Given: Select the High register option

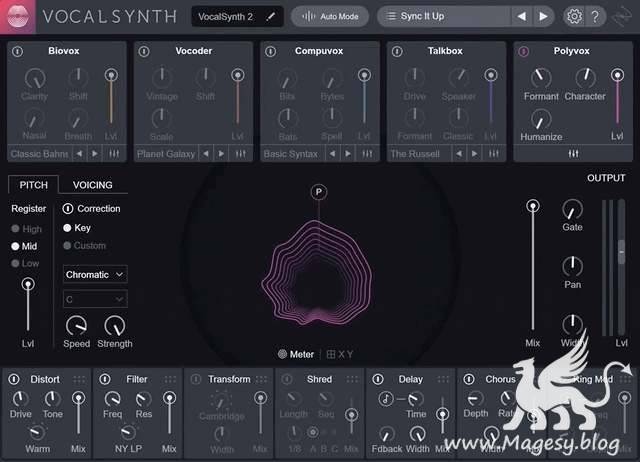Looking at the screenshot, I should click(27, 229).
